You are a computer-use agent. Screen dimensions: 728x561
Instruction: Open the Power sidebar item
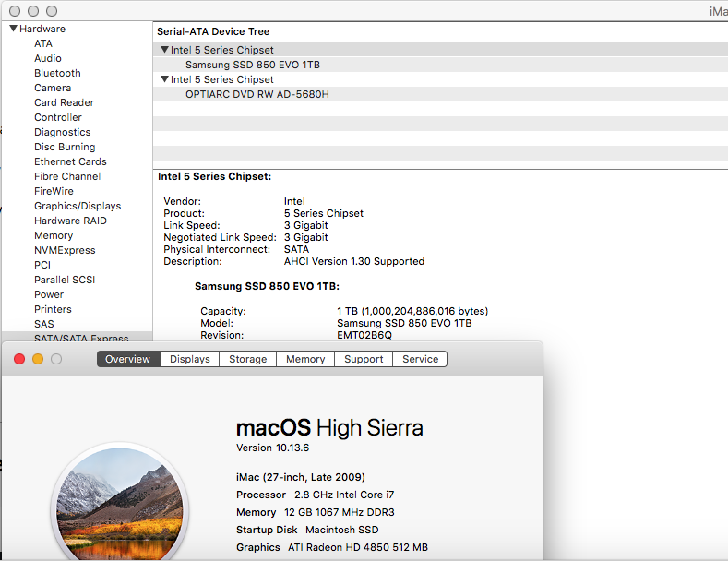pyautogui.click(x=49, y=294)
